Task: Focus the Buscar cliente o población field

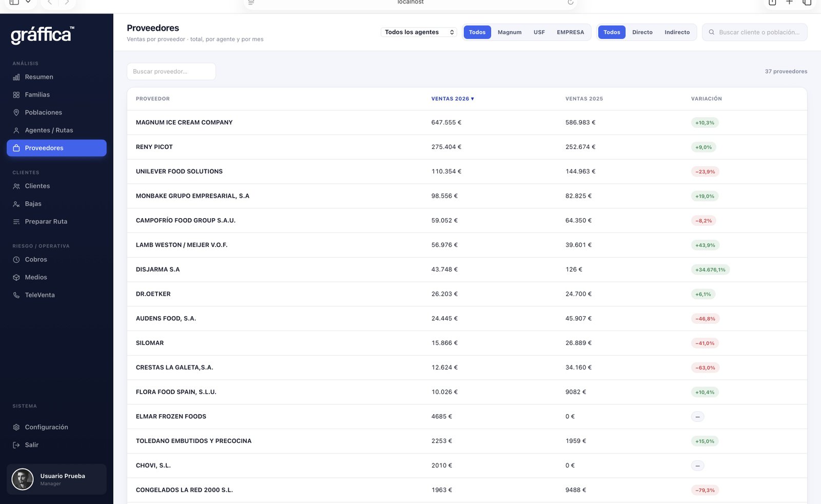Action: (754, 32)
